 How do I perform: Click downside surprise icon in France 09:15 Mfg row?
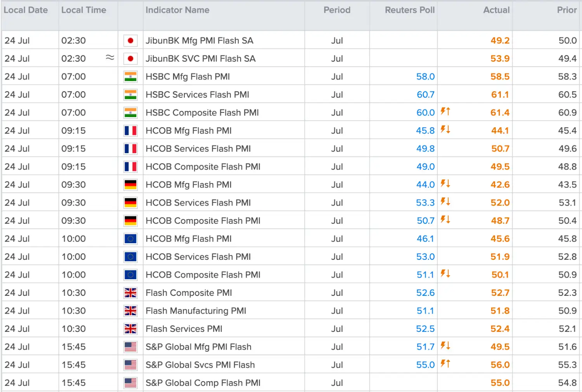pyautogui.click(x=445, y=130)
